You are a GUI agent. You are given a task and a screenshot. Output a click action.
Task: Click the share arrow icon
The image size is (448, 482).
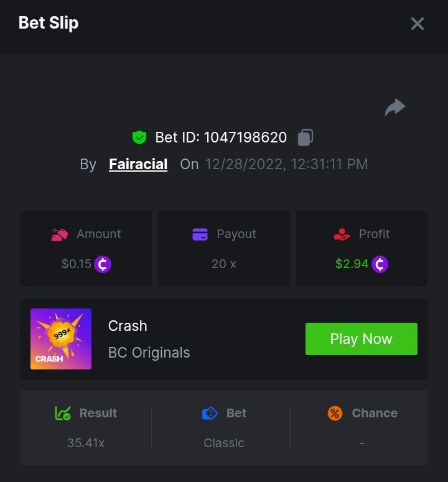point(394,108)
